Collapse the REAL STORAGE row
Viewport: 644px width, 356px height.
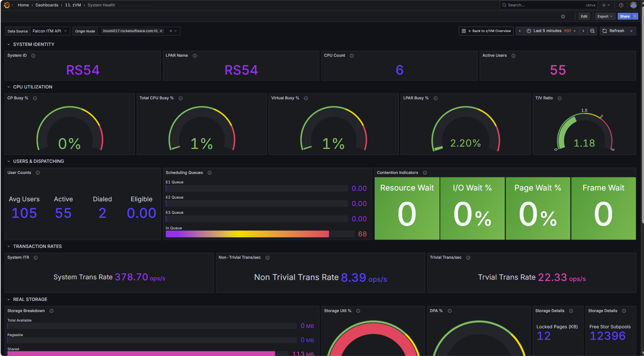coord(9,300)
